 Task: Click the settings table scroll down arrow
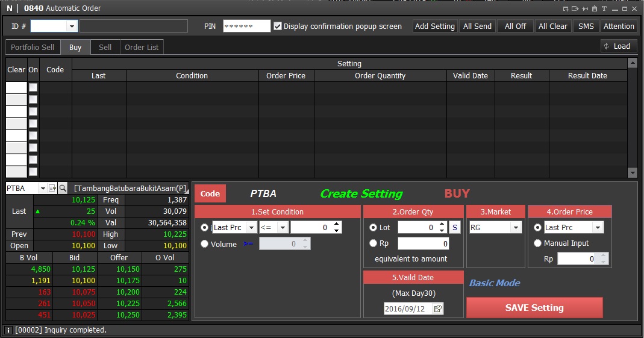tap(633, 173)
